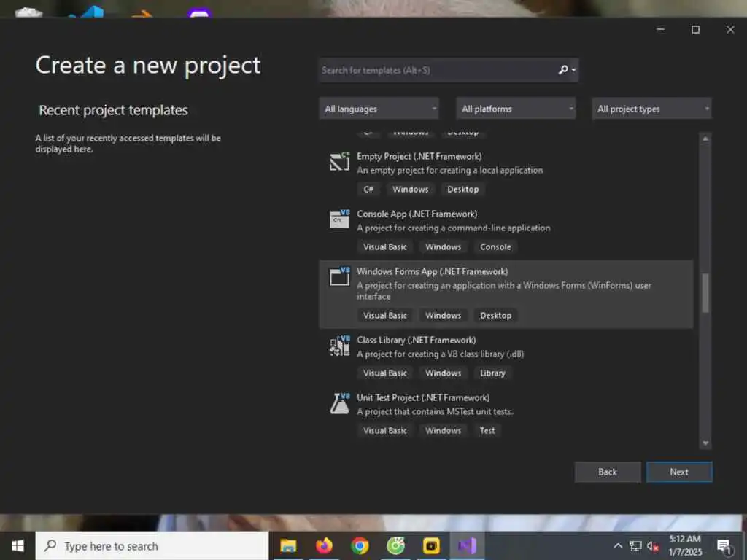This screenshot has height=560, width=747.
Task: Open the green circular app in taskbar
Action: click(395, 545)
